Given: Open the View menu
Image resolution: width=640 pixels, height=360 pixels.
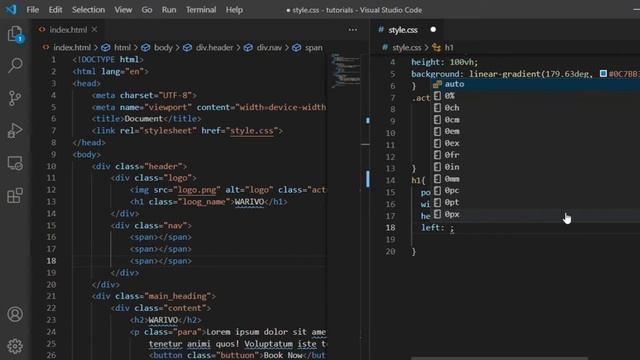Looking at the screenshot, I should 123,10.
